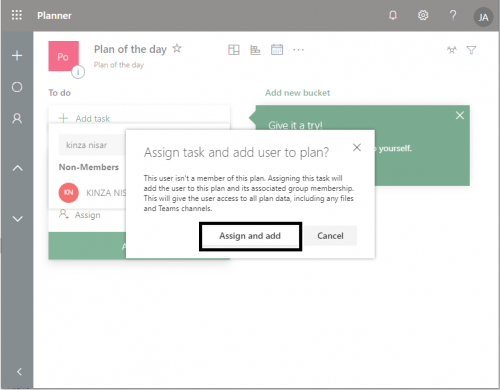The height and width of the screenshot is (390, 500).
Task: Open the settings gear
Action: point(423,15)
